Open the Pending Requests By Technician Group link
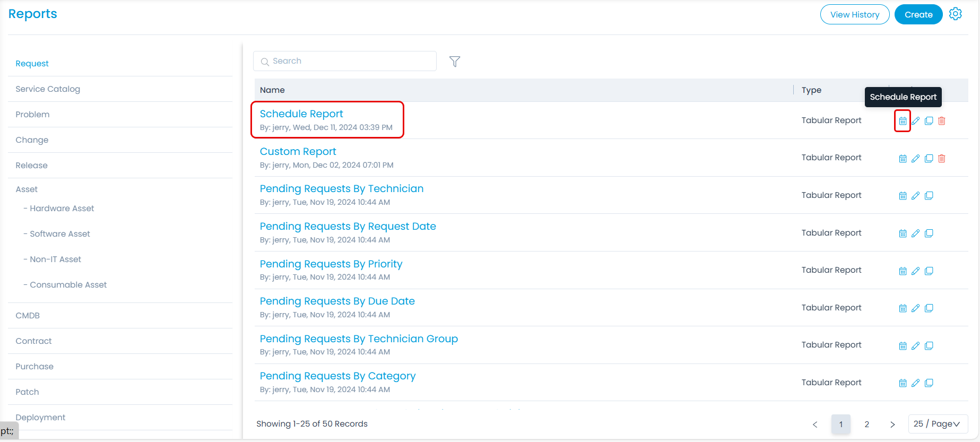The image size is (980, 442). 359,339
